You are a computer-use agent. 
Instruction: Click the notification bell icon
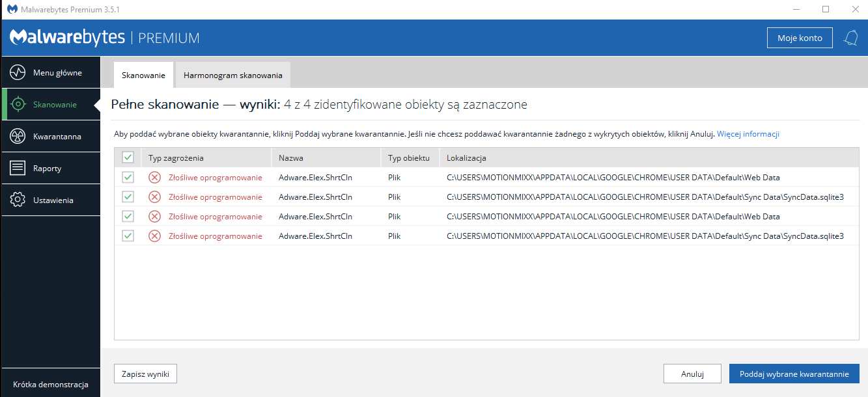(850, 38)
